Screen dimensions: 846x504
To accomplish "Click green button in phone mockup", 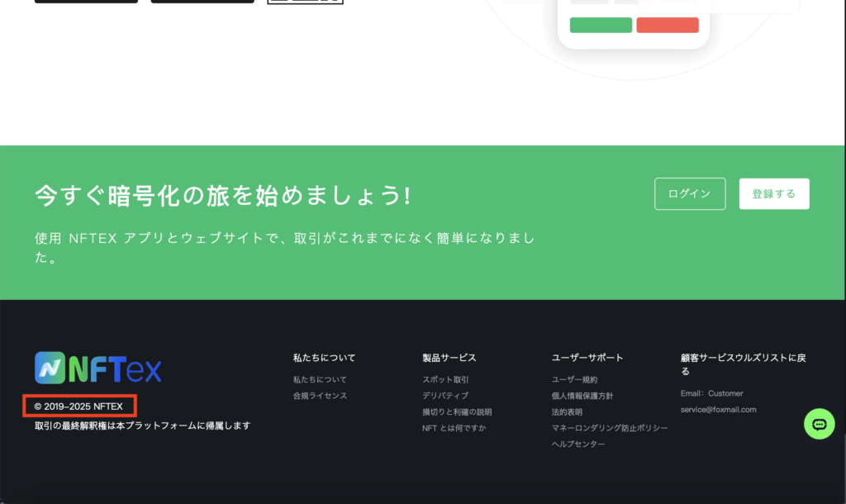I will pos(601,25).
